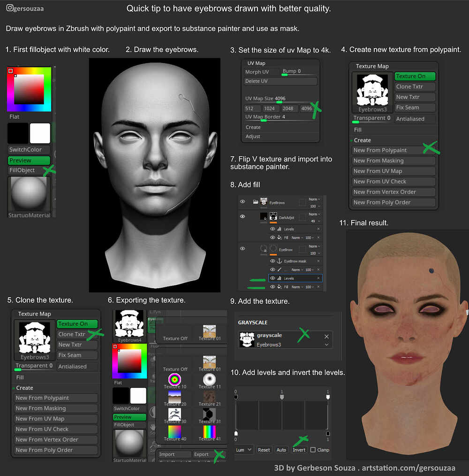This screenshot has height=476, width=469.
Task: Click the white color swatch in step 1
Action: 40,133
